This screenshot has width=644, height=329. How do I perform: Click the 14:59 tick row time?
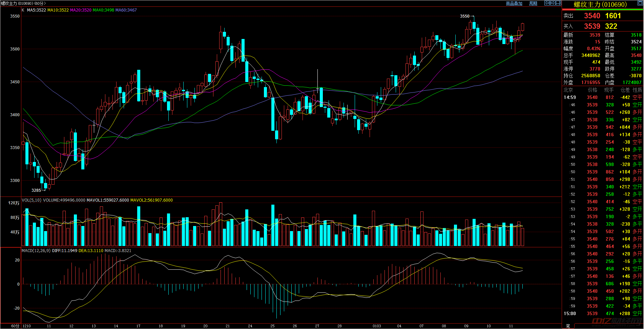[569, 98]
